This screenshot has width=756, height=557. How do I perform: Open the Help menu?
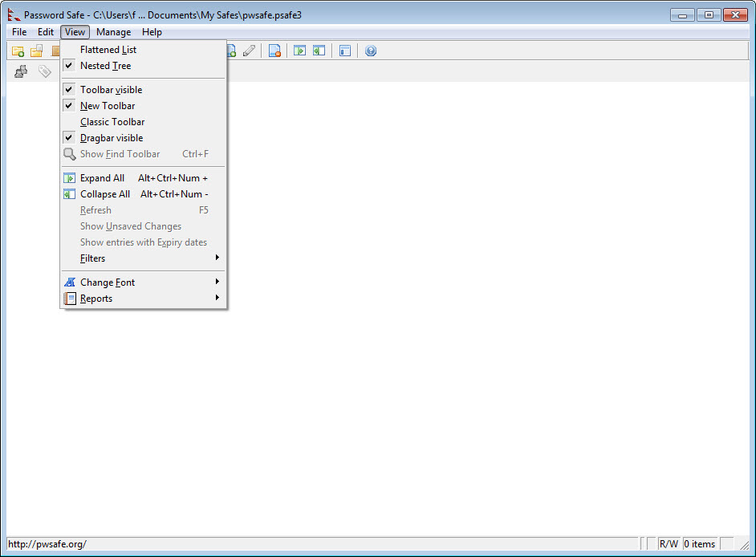(152, 32)
